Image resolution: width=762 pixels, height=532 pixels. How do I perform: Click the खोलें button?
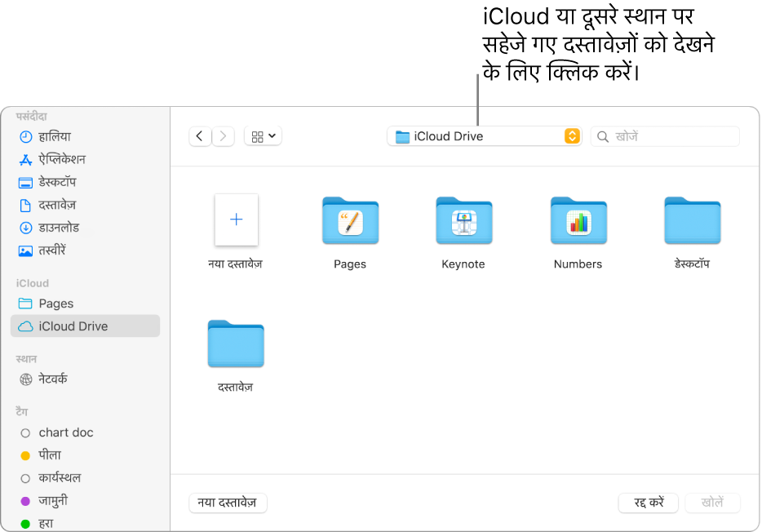tap(712, 503)
